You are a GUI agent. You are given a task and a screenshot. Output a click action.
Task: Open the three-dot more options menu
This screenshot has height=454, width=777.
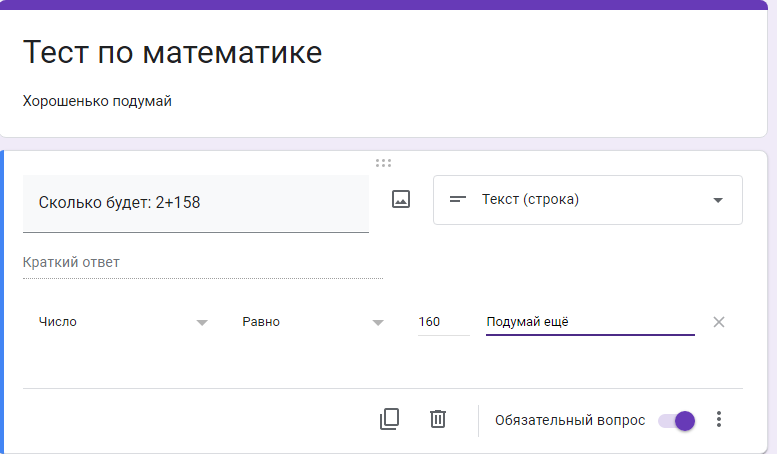719,419
